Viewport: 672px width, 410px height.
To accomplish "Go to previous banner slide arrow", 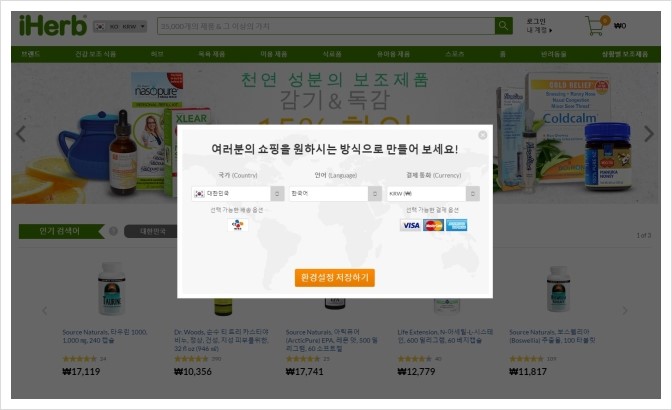I will tap(21, 134).
